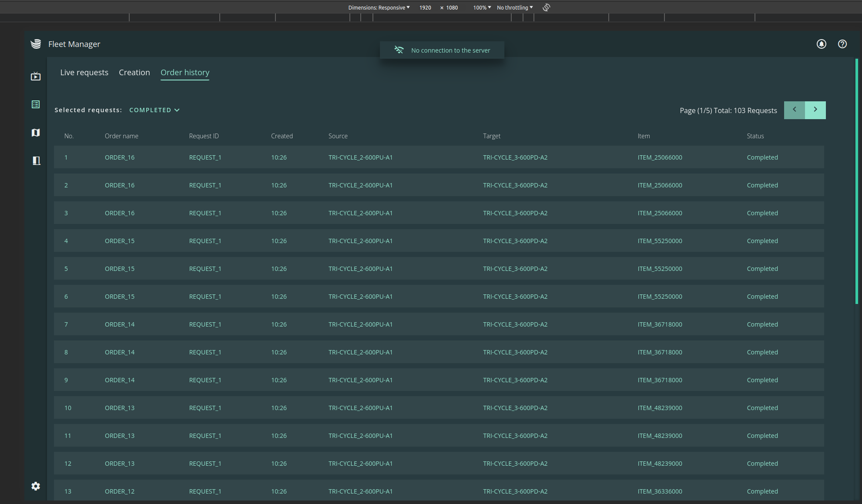Open the door sidebar icon

36,160
